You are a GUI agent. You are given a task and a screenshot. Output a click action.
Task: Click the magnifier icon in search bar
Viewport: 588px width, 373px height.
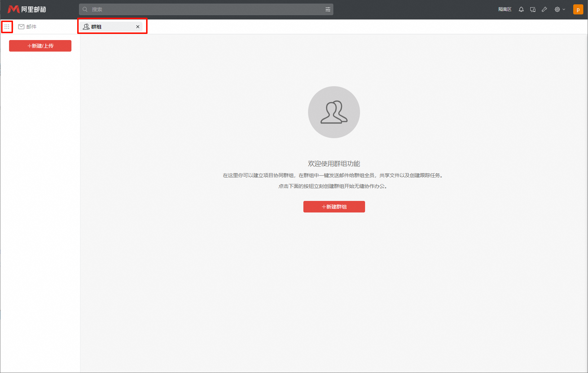(x=85, y=9)
